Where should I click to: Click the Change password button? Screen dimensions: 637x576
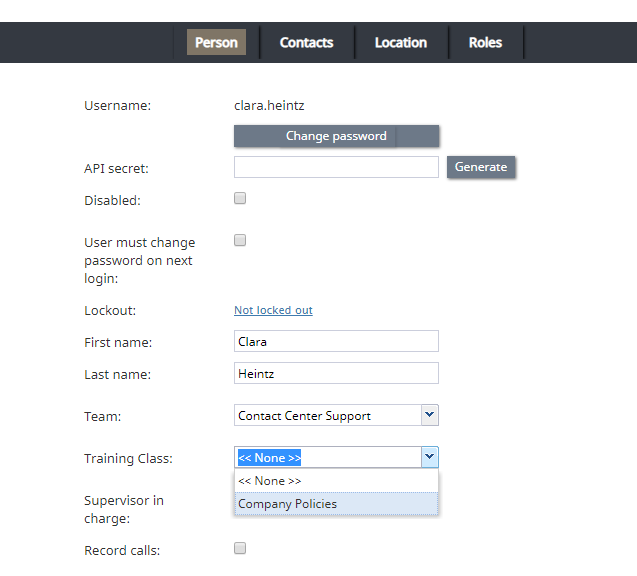336,136
